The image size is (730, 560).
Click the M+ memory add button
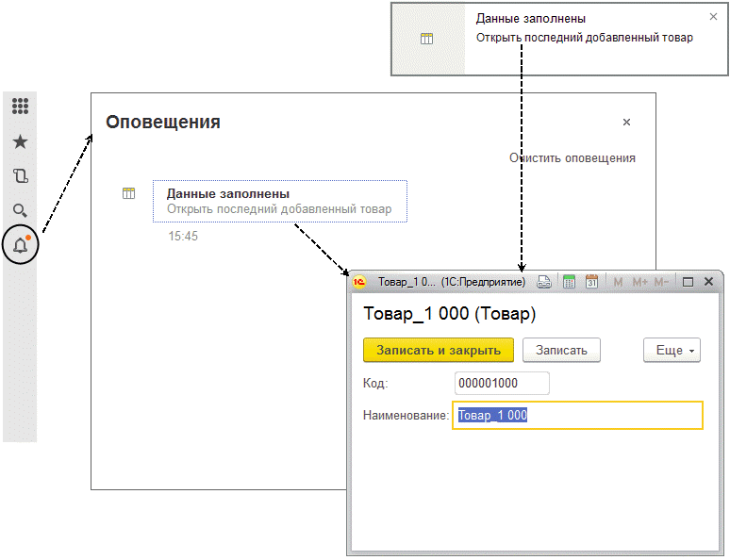point(639,282)
